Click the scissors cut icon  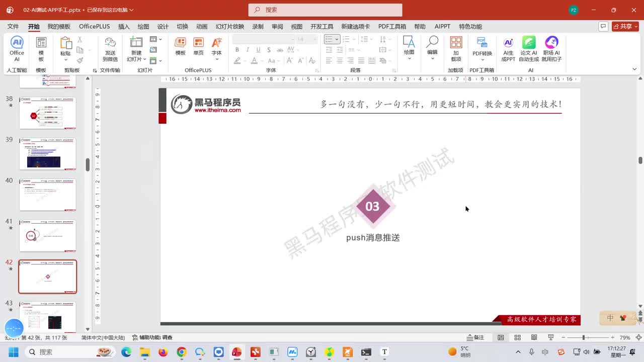click(79, 39)
